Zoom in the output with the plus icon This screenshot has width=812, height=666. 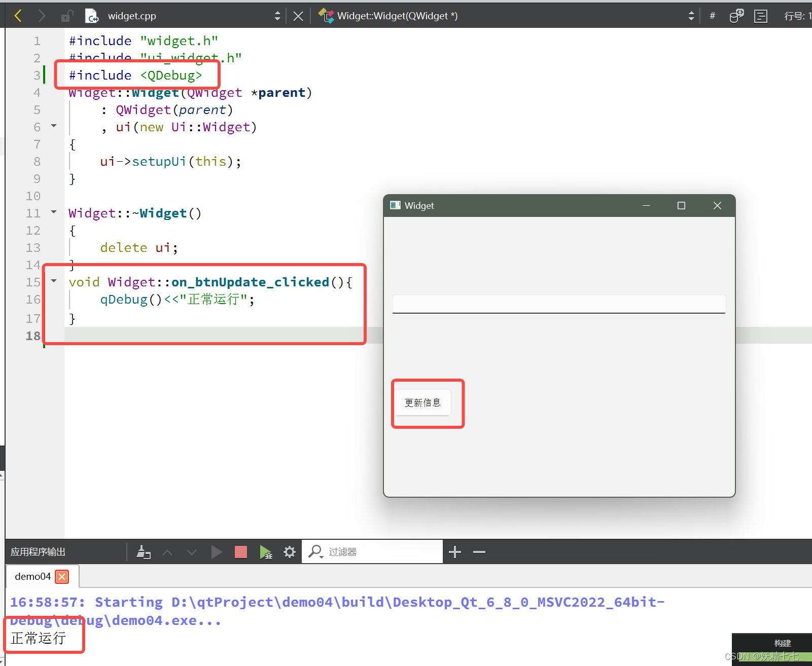[455, 552]
